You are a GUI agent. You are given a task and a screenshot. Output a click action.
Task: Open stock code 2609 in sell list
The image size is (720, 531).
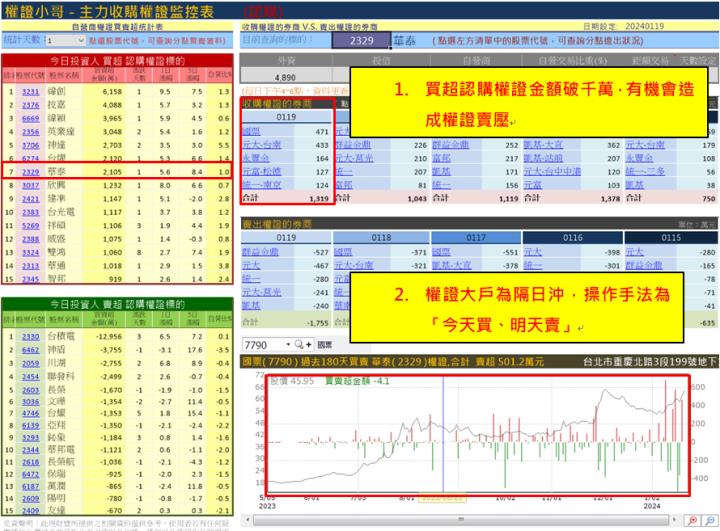[31, 498]
